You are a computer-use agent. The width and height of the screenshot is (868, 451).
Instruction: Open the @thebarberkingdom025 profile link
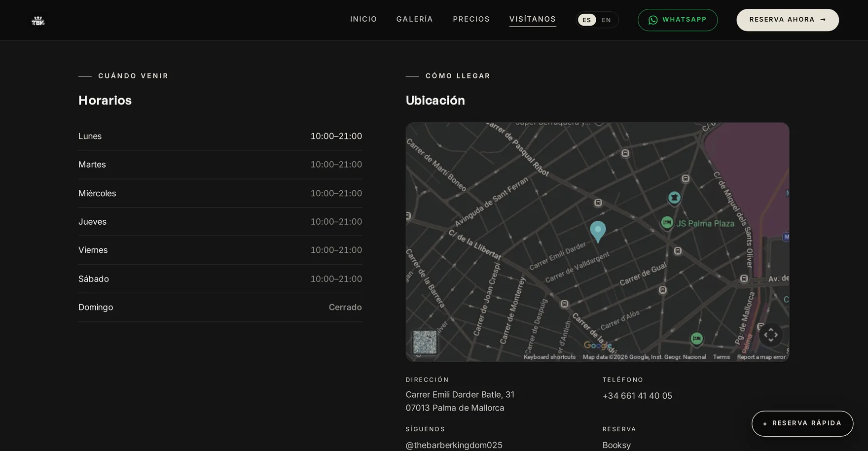click(x=454, y=445)
